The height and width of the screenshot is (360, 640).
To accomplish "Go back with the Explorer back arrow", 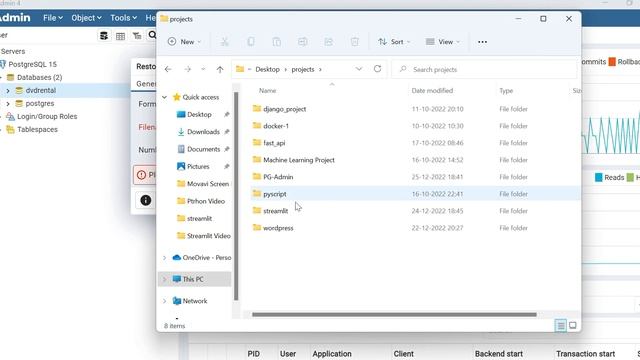I will 168,69.
